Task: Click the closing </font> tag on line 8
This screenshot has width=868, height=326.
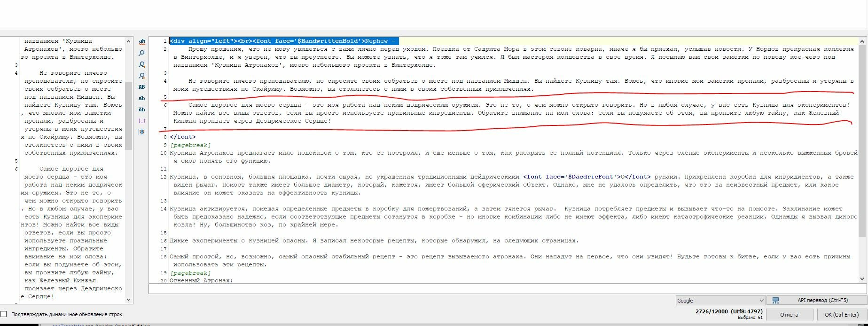Action: [x=183, y=137]
